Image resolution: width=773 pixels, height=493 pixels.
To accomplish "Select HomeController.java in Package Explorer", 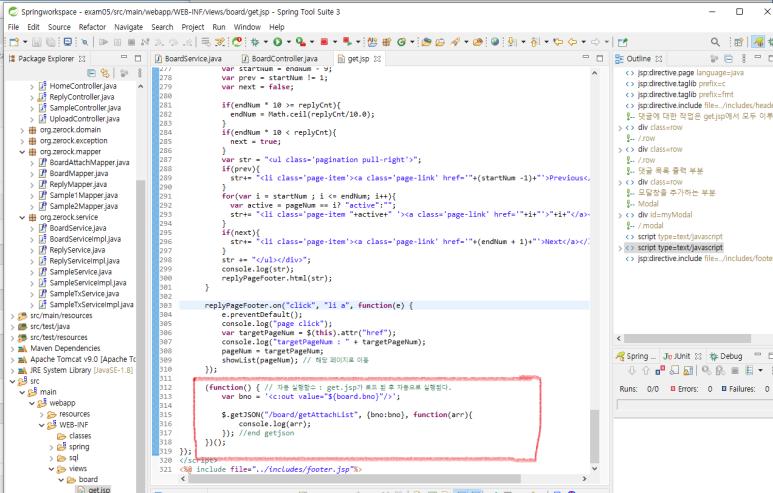I will click(83, 86).
